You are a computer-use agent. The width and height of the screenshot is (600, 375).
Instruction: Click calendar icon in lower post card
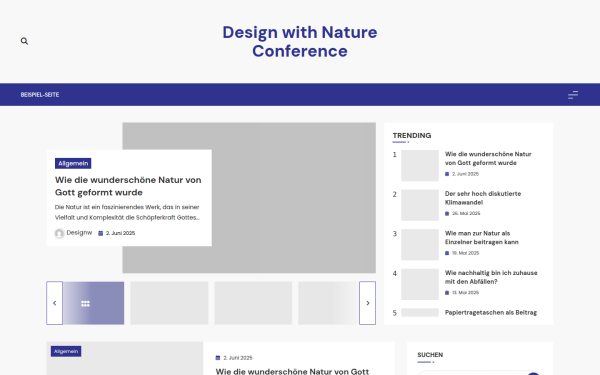coord(218,358)
